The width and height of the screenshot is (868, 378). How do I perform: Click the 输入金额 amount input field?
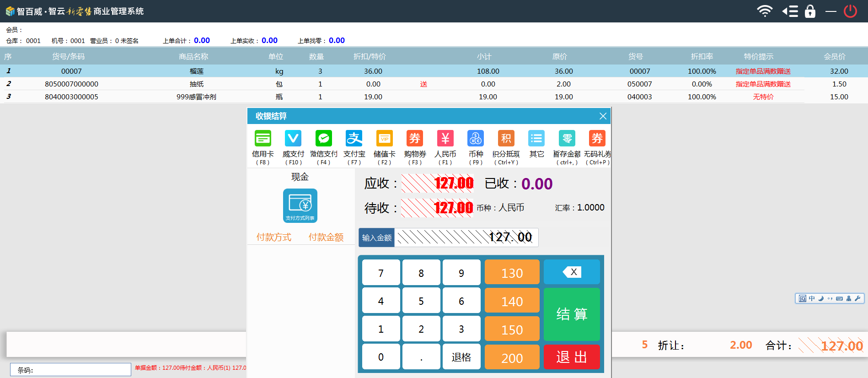point(466,238)
